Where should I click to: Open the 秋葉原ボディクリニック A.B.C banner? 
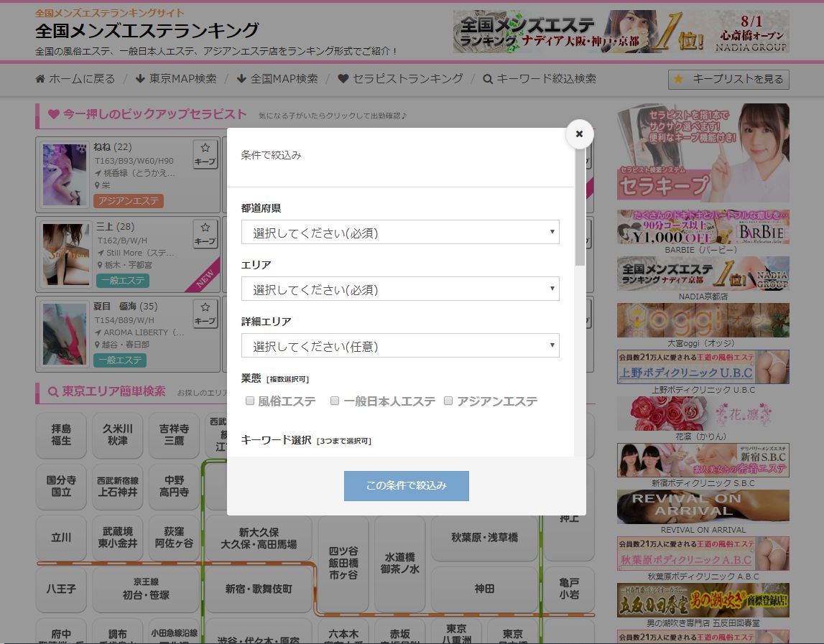click(703, 554)
